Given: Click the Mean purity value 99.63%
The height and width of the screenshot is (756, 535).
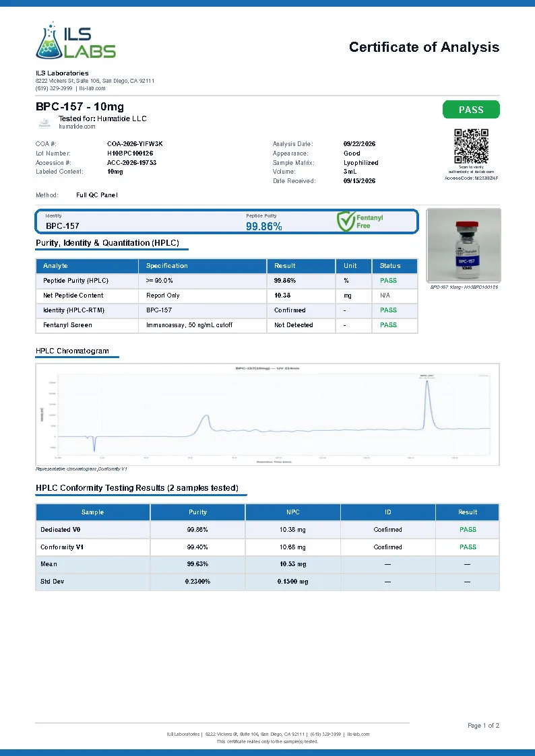Looking at the screenshot, I should (x=197, y=564).
